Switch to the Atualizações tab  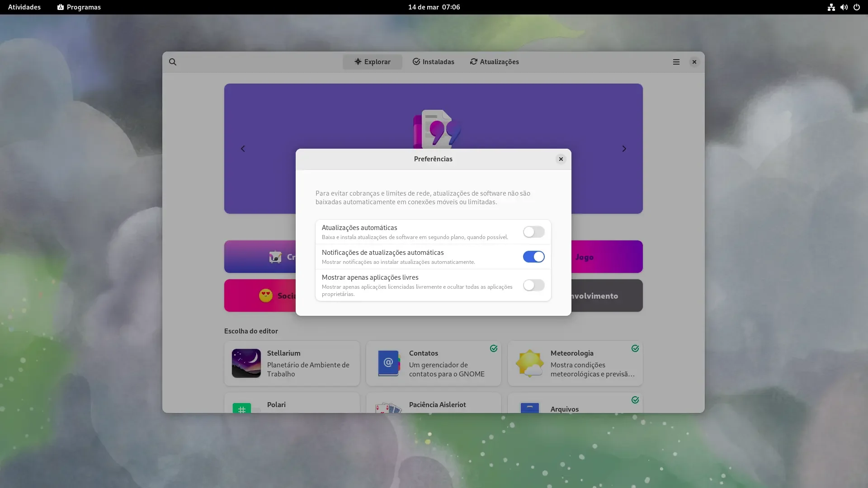click(494, 62)
